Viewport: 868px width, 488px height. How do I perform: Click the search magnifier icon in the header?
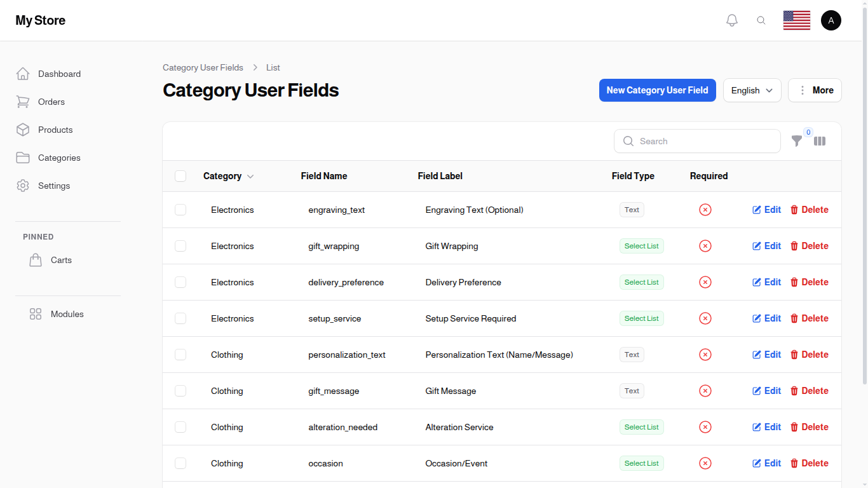761,20
